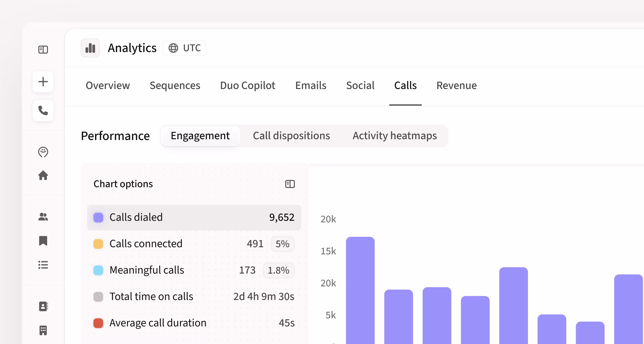Screen dimensions: 644x344
Task: Click the globe icon in UTC badge
Action: click(173, 48)
